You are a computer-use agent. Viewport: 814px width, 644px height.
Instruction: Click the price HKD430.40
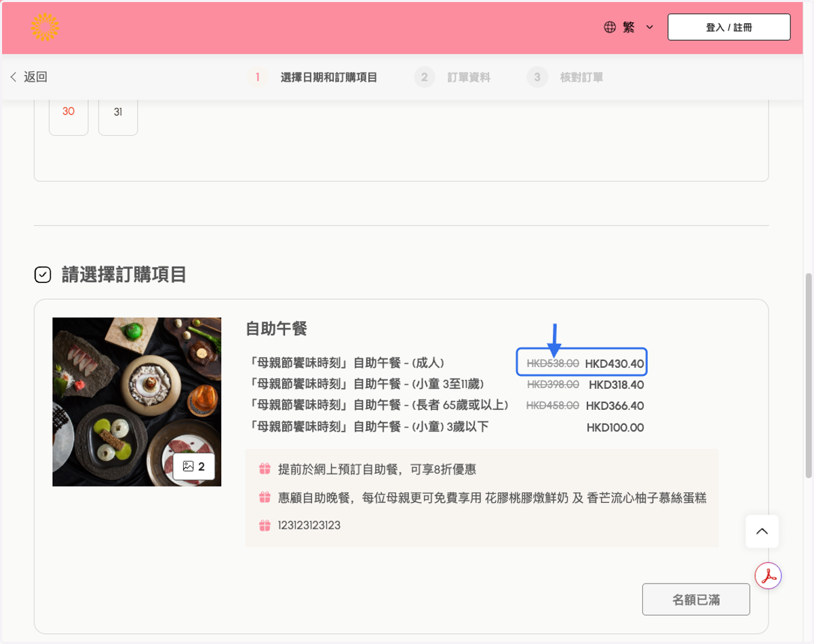click(615, 363)
